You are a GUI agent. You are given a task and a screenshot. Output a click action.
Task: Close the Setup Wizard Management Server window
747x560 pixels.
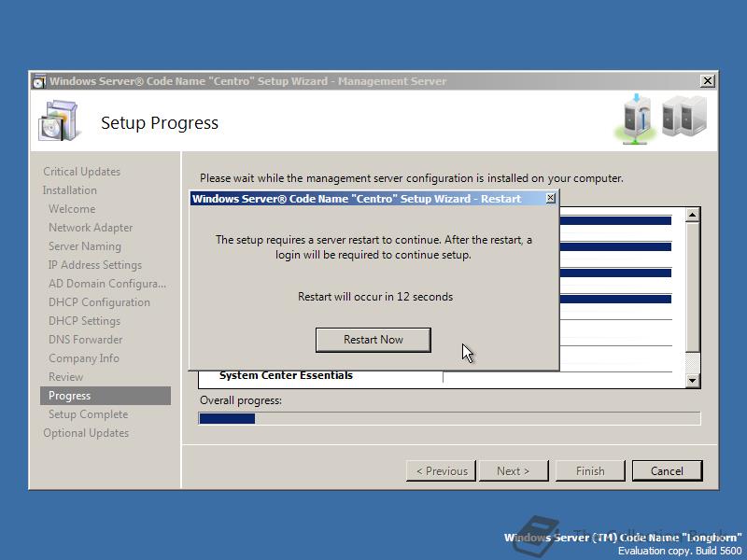[708, 81]
